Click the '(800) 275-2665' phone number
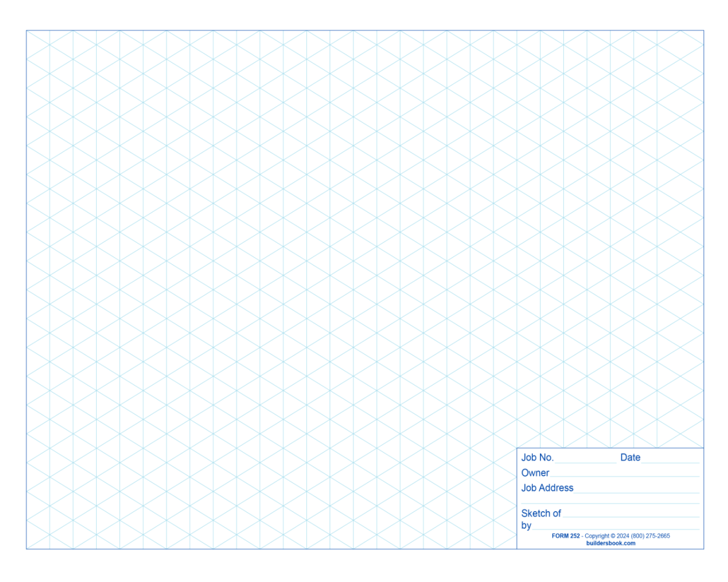 [x=651, y=536]
